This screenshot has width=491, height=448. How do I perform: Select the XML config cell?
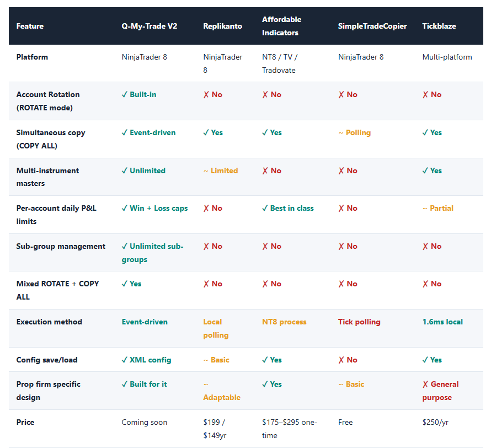pos(147,360)
